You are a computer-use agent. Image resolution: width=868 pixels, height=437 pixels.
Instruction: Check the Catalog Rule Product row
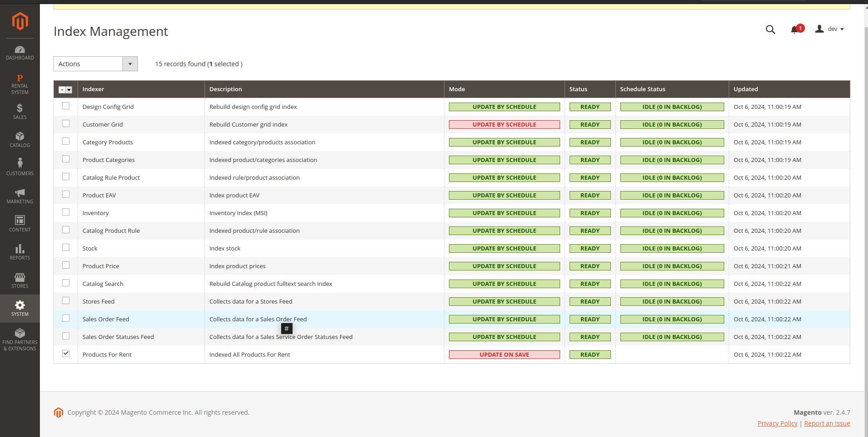[66, 177]
